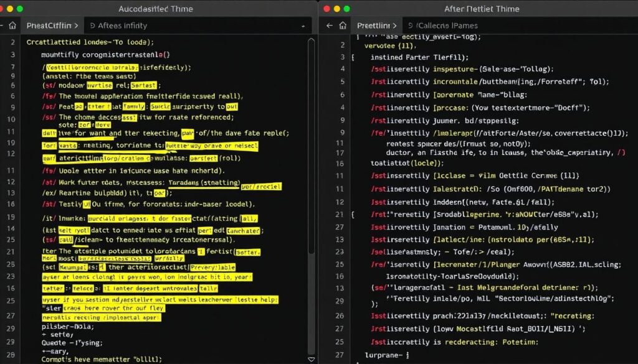Click the line '(anstel: fibe teams sast)'
Screen dimensions: 638x364
(x=89, y=76)
